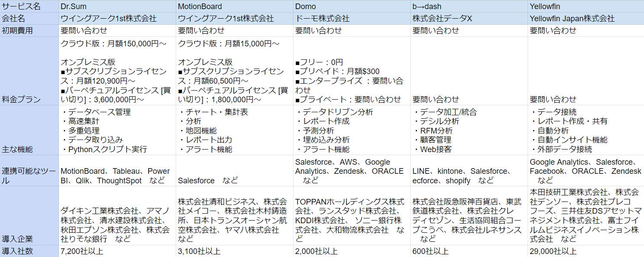
Task: Click the 600社以上 cell
Action: click(469, 251)
